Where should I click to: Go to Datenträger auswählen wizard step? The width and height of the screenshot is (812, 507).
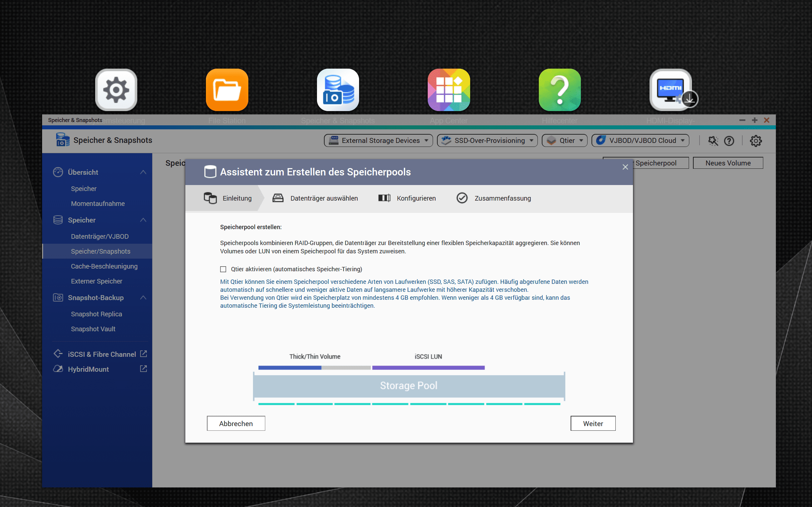pos(315,198)
